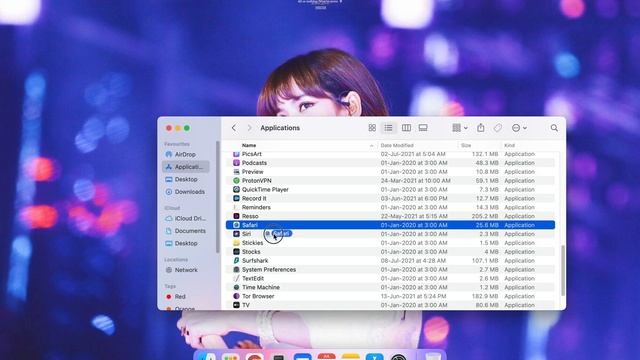Screen dimensions: 640x360
Task: Go back in Finder navigation
Action: tap(234, 128)
